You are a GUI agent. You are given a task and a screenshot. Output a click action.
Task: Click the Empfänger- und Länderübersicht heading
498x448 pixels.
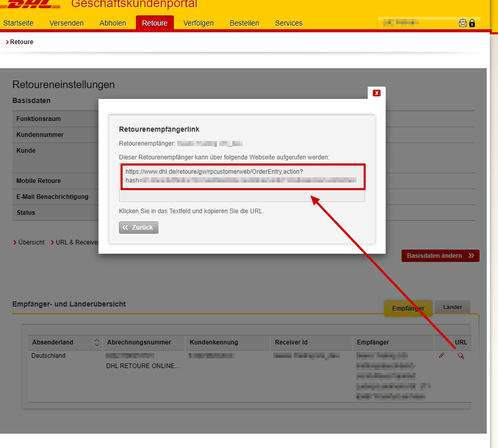[69, 304]
